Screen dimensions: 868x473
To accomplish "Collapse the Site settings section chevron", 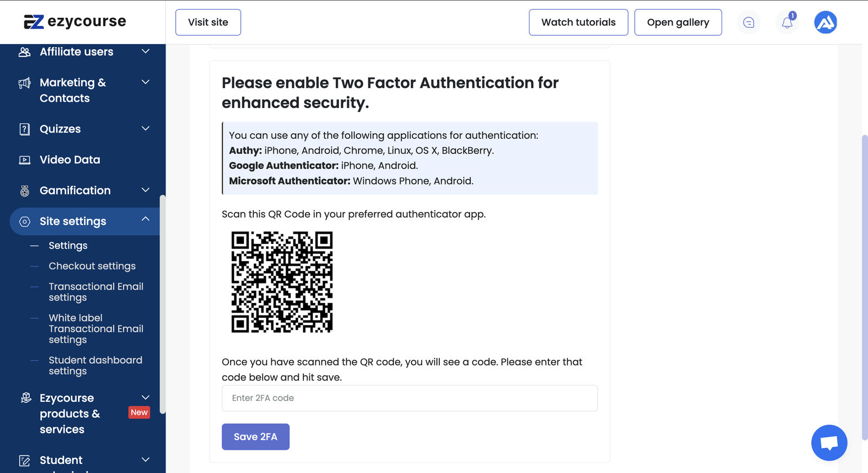I will coord(145,219).
